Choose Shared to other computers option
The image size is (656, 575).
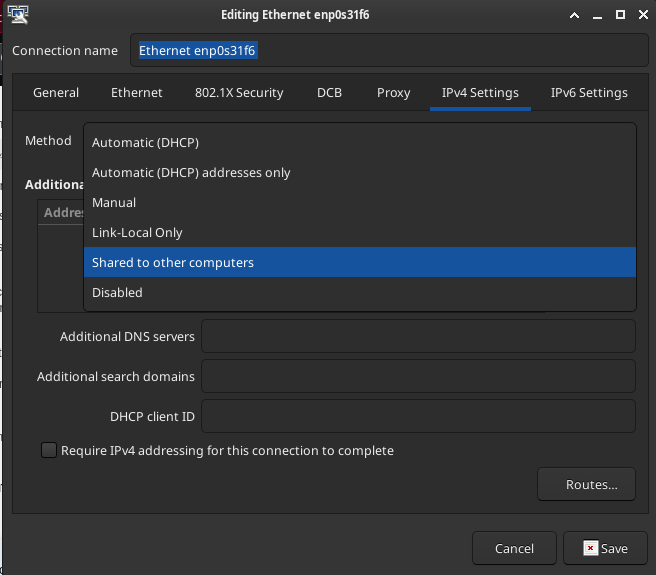(x=360, y=262)
